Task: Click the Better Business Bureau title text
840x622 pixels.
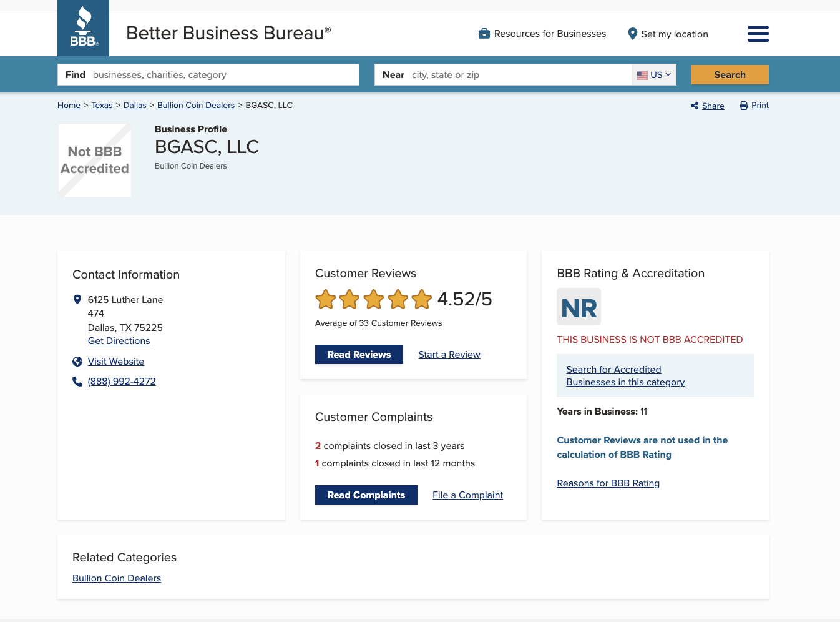Action: [228, 33]
